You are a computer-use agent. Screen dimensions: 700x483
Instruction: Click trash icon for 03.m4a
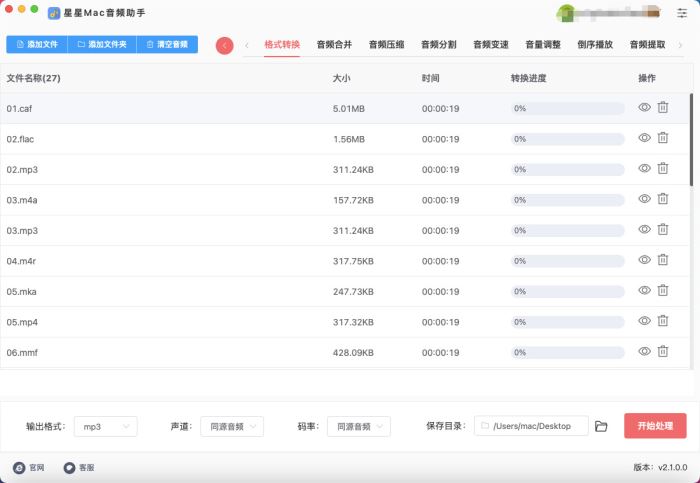coord(663,199)
